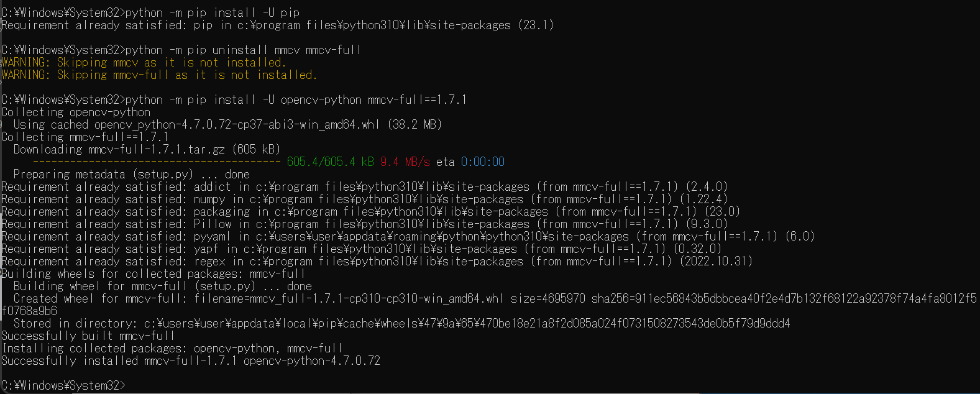The height and width of the screenshot is (394, 980).
Task: Click the blue eta 0:00:00 value
Action: (483, 162)
